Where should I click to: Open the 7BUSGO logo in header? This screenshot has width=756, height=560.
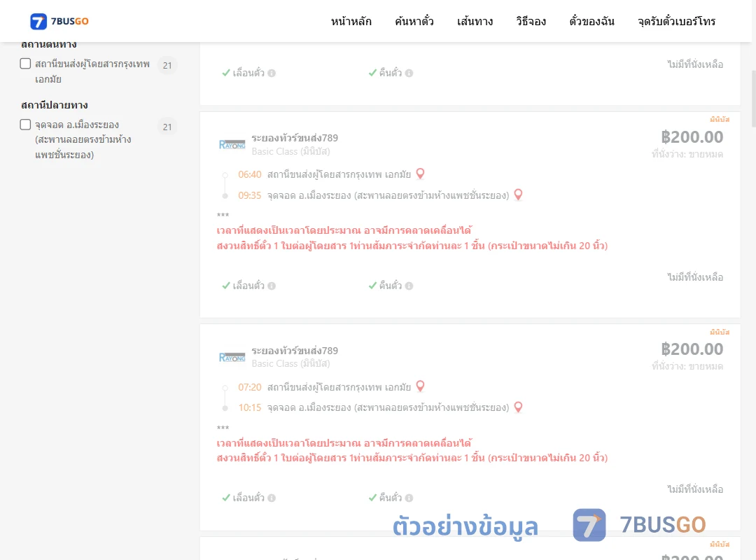click(x=59, y=21)
